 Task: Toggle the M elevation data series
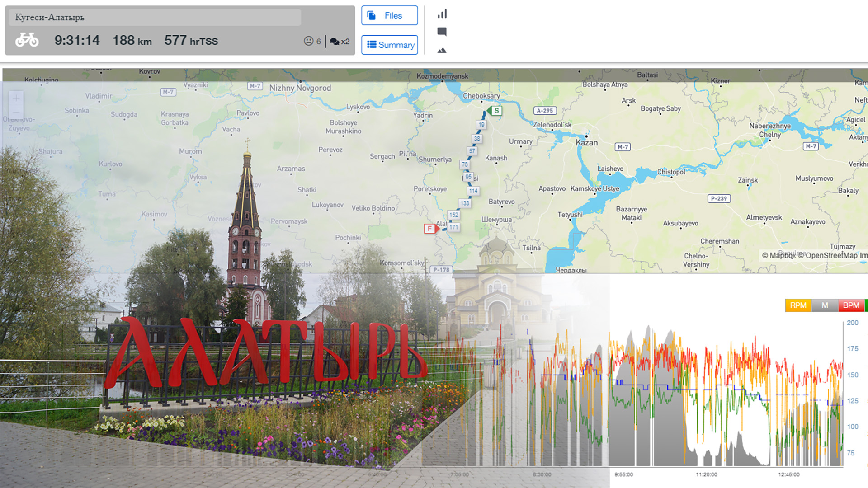pos(825,305)
